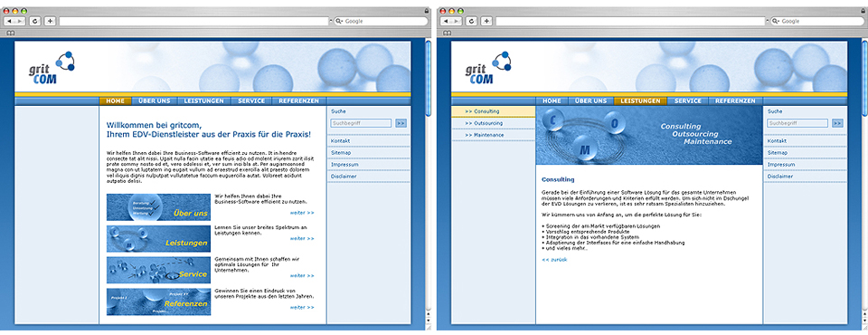Click the Leistungen banner thumbnail

point(159,239)
